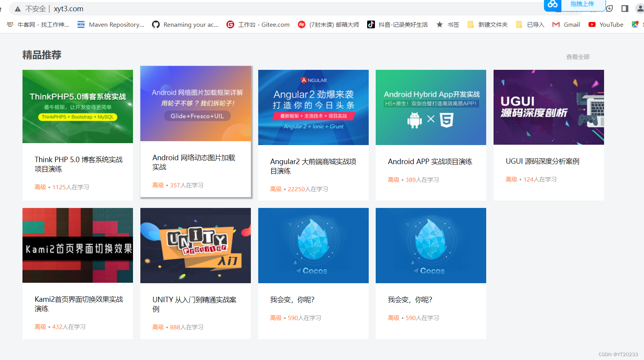Open the 邮箱大师 bookmark
The image size is (644, 360).
click(x=328, y=24)
